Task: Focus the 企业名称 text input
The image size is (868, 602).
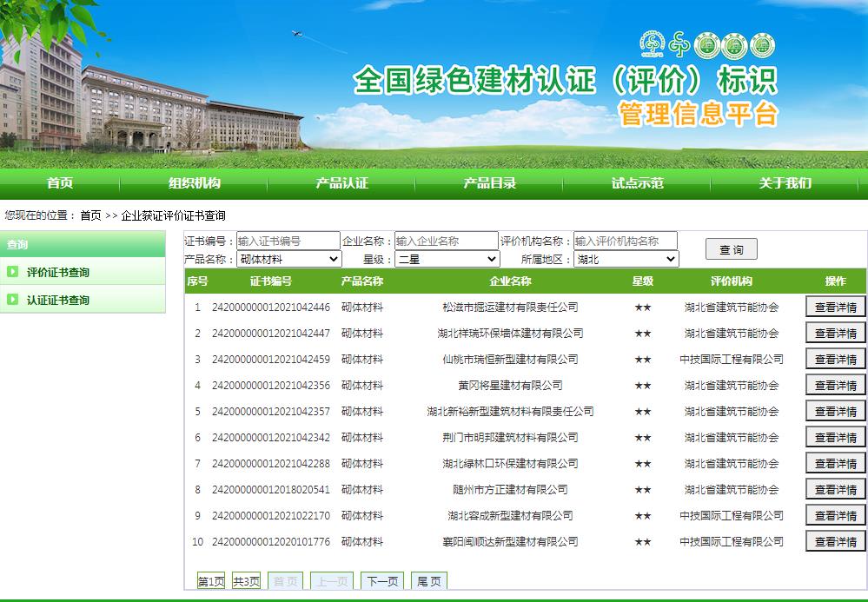Action: tap(445, 241)
